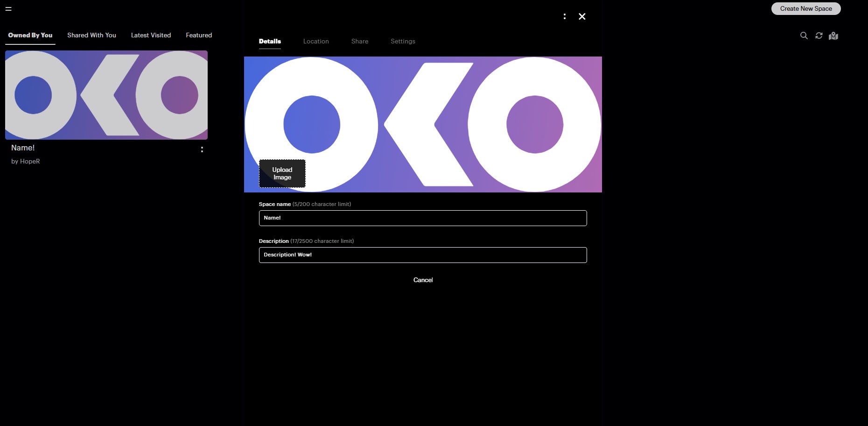Focus the Space name input field
The image size is (868, 426).
(423, 218)
